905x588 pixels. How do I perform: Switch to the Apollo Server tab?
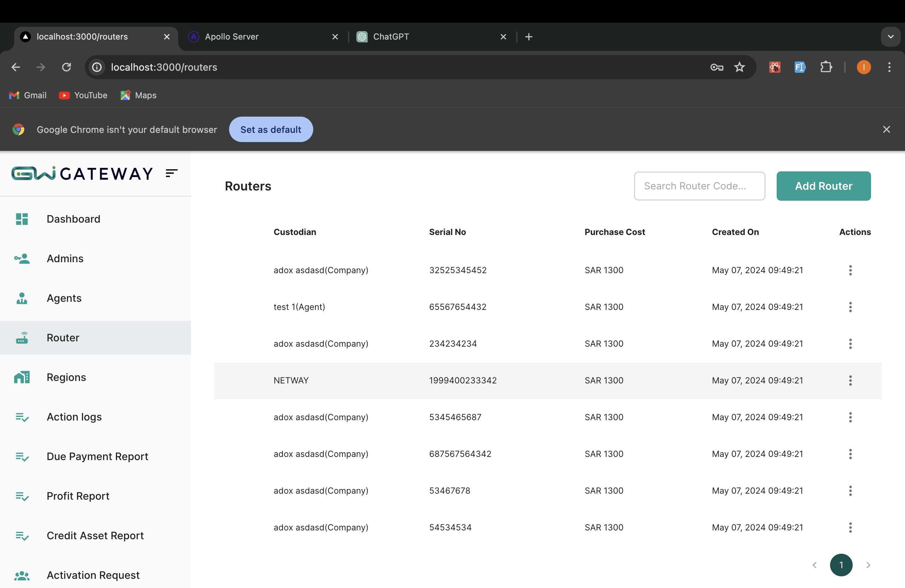(x=232, y=37)
